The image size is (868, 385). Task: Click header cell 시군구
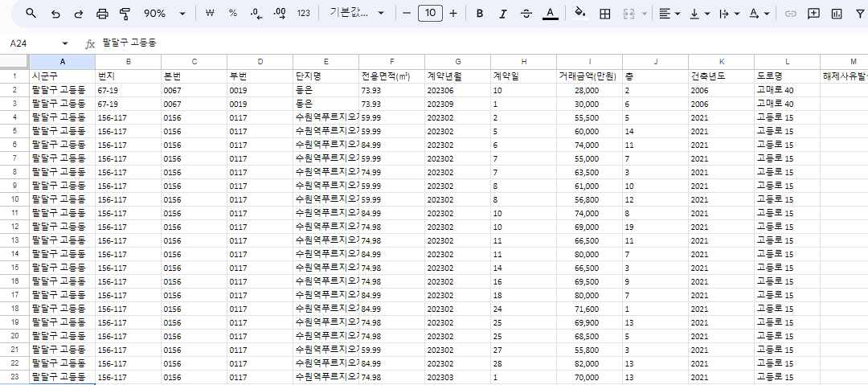63,76
